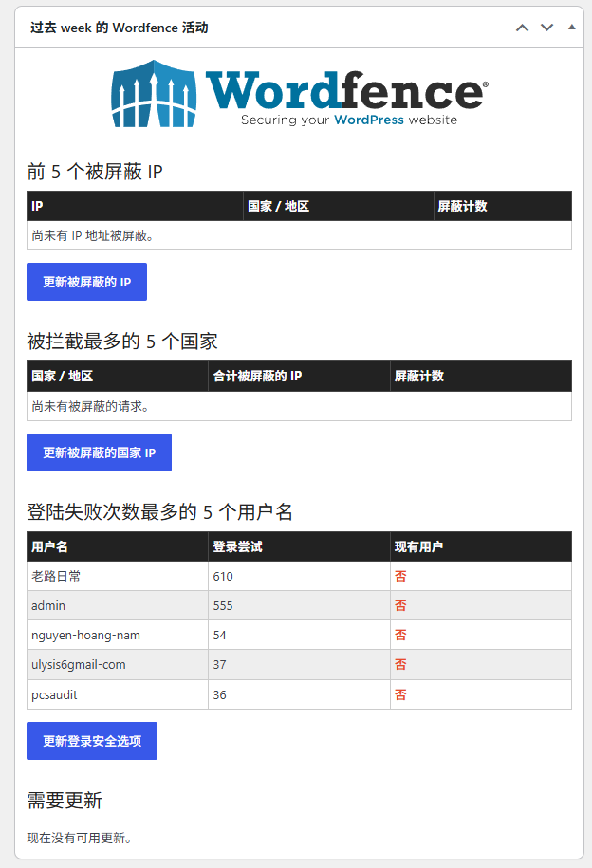592x868 pixels.
Task: Select the login attempts value 36
Action: [220, 694]
